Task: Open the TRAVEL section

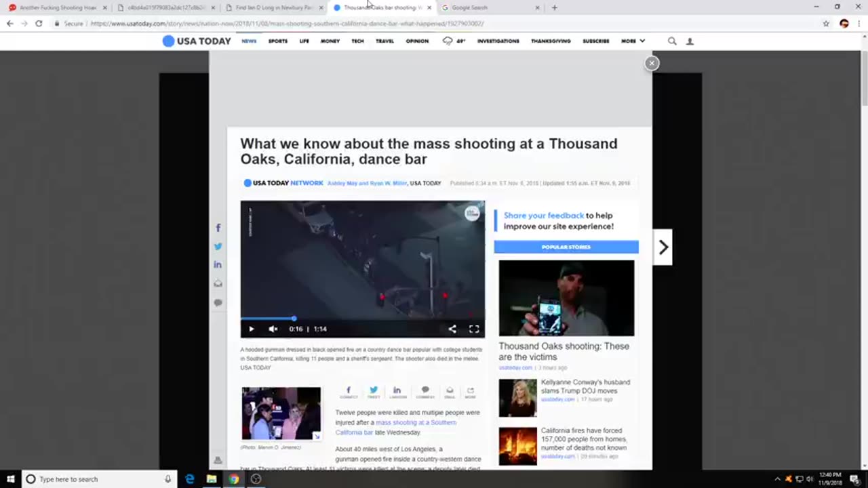Action: pyautogui.click(x=384, y=41)
